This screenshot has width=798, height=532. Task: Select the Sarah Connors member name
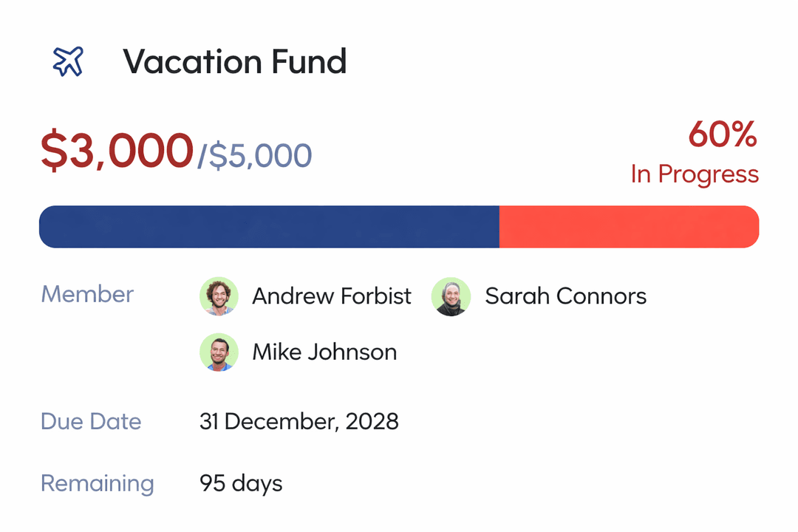[565, 296]
